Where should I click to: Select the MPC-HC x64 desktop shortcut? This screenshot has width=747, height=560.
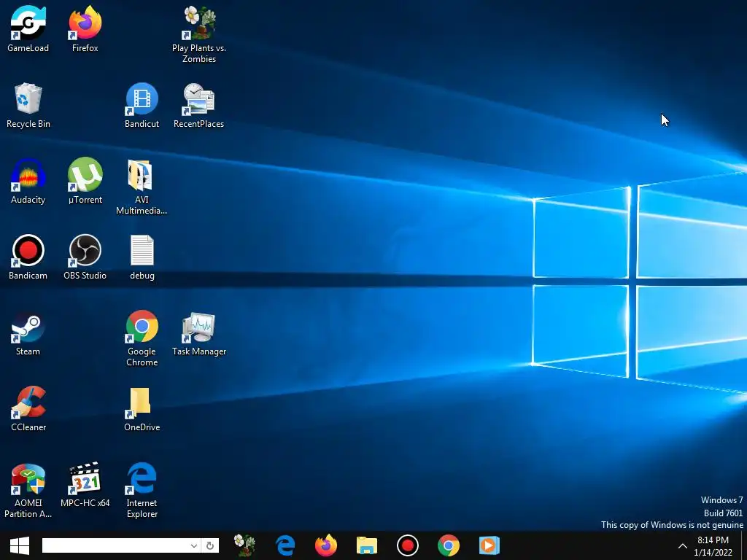tap(85, 484)
